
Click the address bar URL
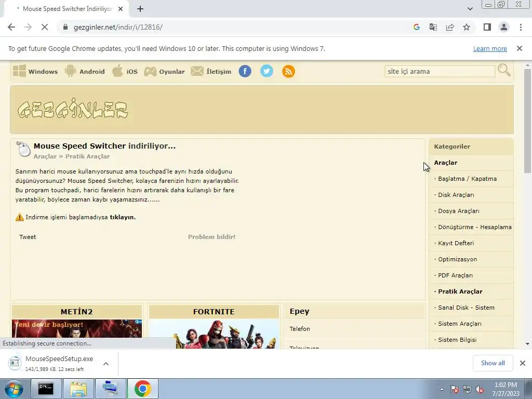click(x=118, y=27)
